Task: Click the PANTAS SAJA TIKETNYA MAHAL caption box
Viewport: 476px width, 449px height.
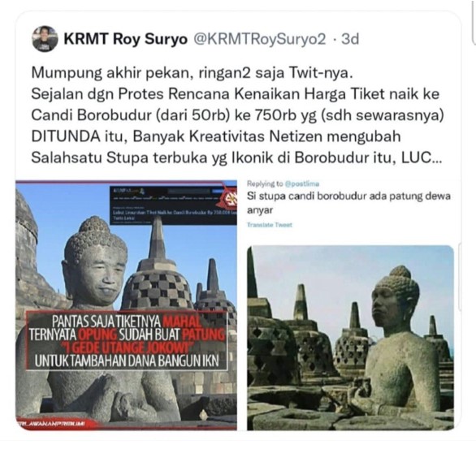Action: [x=127, y=341]
